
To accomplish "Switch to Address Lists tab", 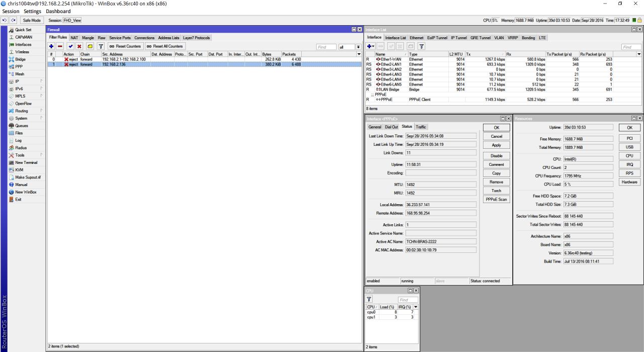I will pos(169,38).
